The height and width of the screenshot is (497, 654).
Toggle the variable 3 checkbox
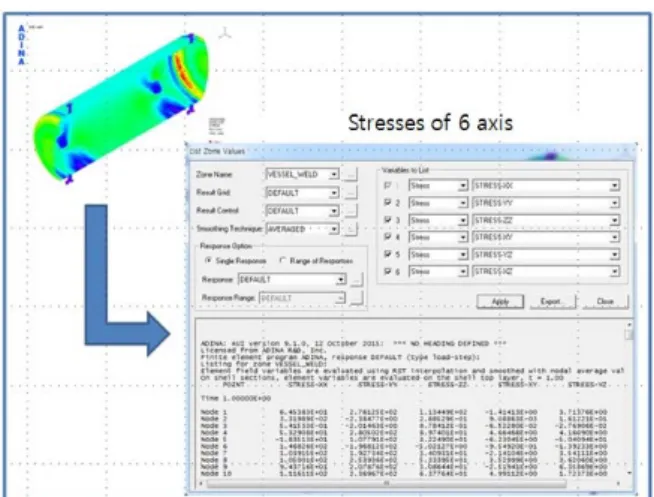(387, 220)
